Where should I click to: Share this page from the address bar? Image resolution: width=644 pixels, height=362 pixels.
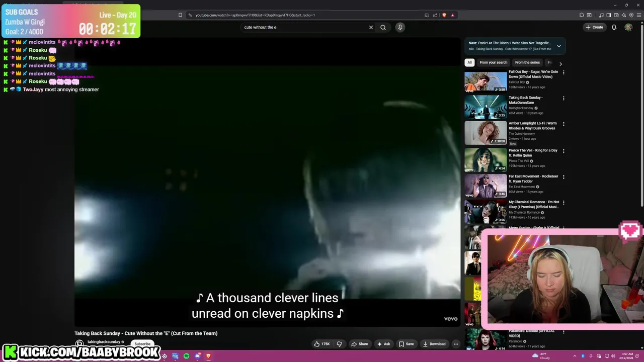(x=435, y=15)
